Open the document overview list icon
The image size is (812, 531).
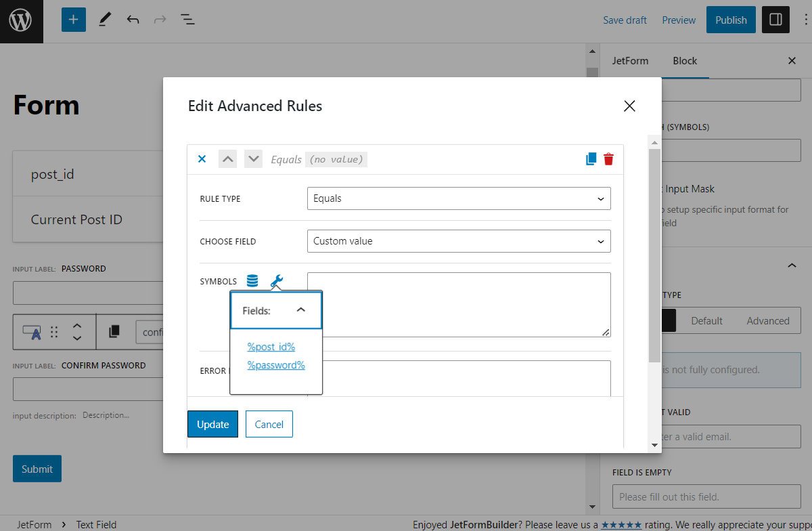coord(187,20)
